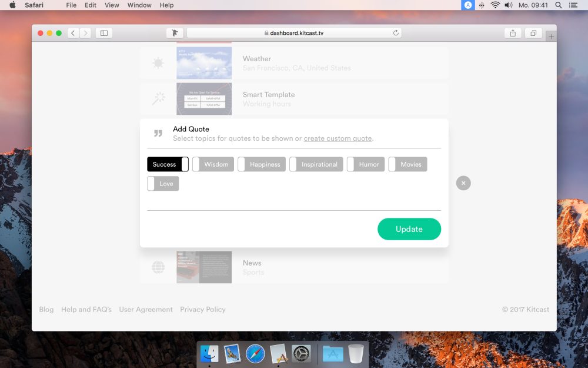The image size is (588, 368).
Task: Open the Edit menu
Action: [91, 5]
